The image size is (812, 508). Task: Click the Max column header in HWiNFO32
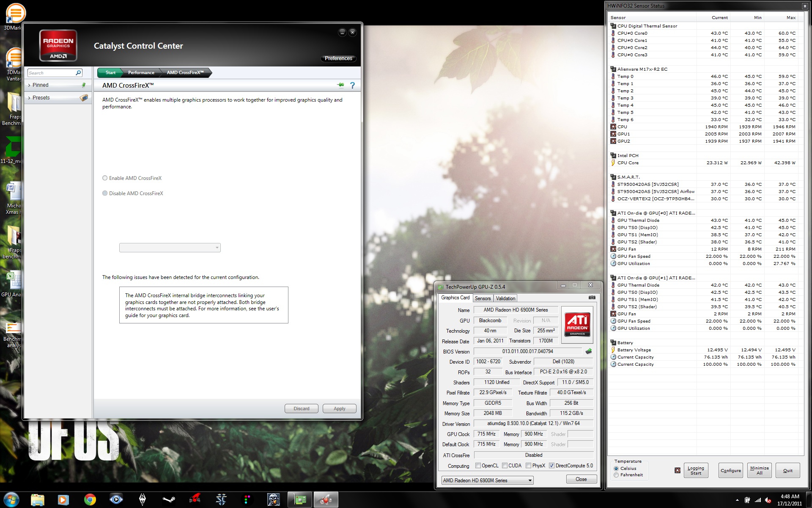tap(781, 18)
